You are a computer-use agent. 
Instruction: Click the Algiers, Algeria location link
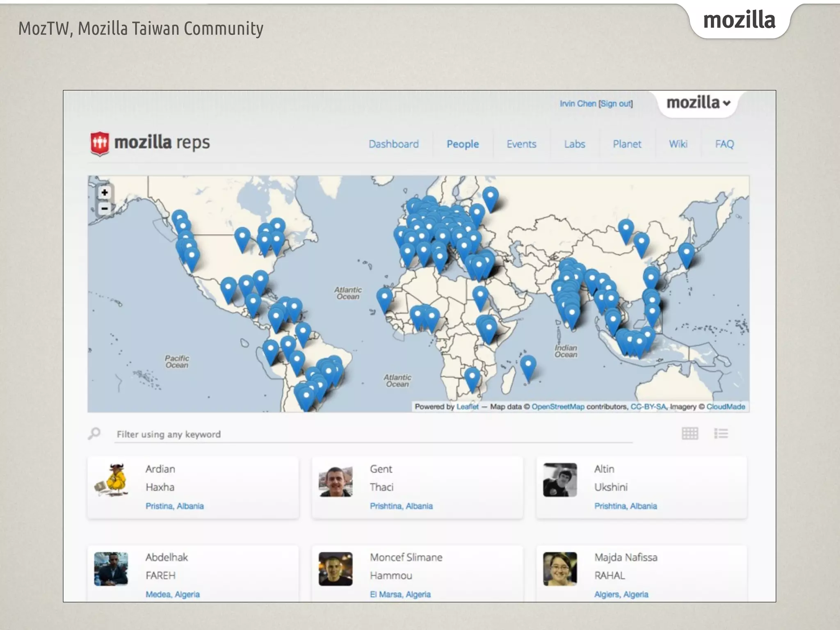tap(621, 594)
